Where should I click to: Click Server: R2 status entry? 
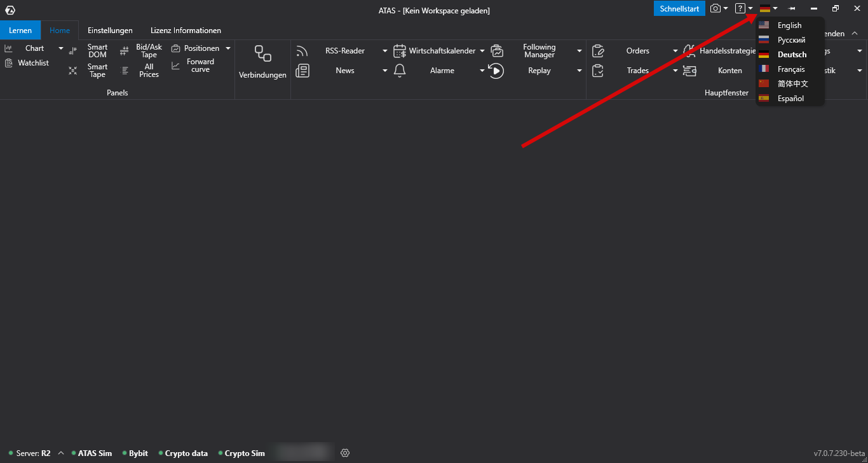(x=30, y=453)
